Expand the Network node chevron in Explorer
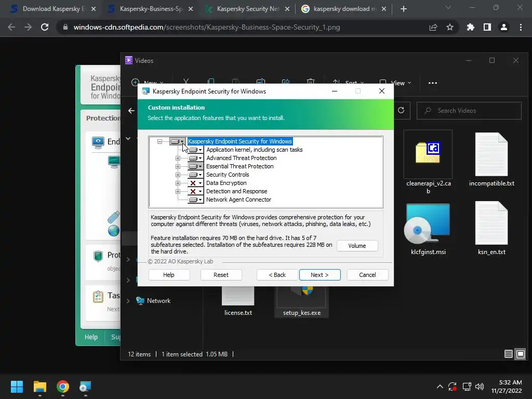The width and height of the screenshot is (532, 399). pyautogui.click(x=128, y=301)
